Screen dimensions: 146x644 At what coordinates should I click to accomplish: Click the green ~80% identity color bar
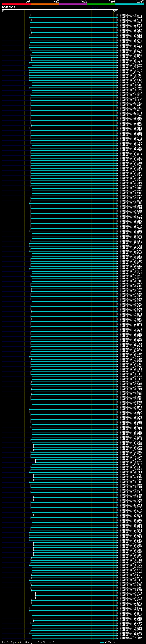point(101,4)
